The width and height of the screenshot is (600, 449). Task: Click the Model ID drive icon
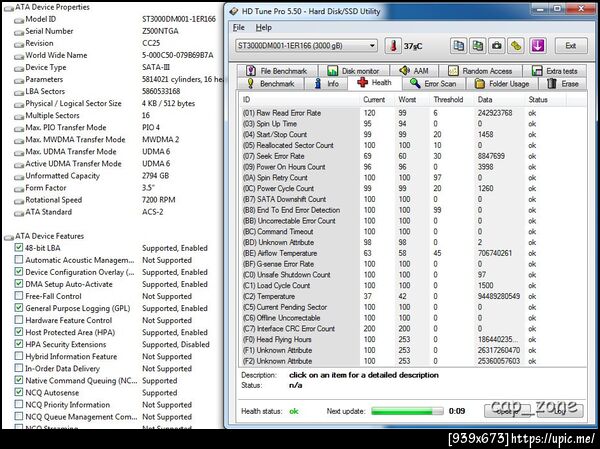tap(19, 20)
